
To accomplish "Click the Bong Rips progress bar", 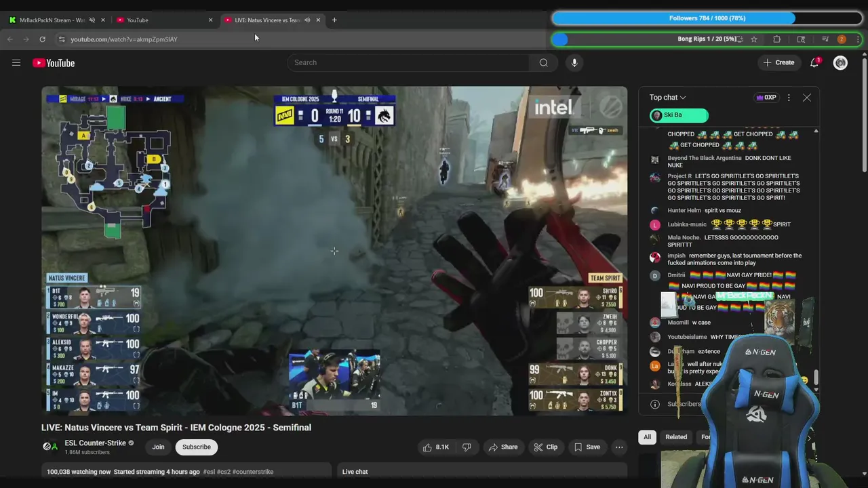I will 707,39.
